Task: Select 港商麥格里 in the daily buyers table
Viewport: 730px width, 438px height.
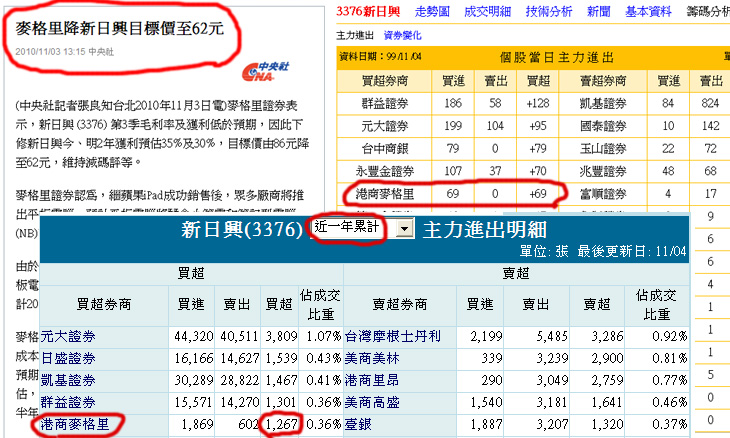Action: [x=385, y=194]
